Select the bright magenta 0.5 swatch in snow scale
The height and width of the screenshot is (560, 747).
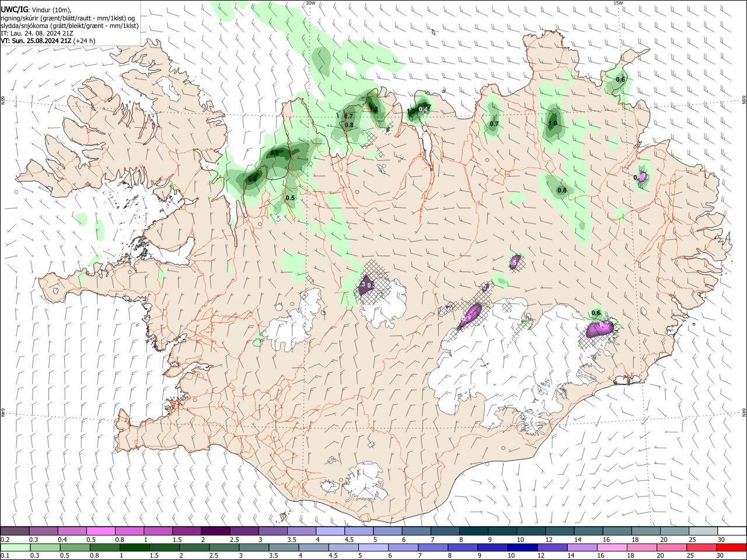click(x=101, y=531)
